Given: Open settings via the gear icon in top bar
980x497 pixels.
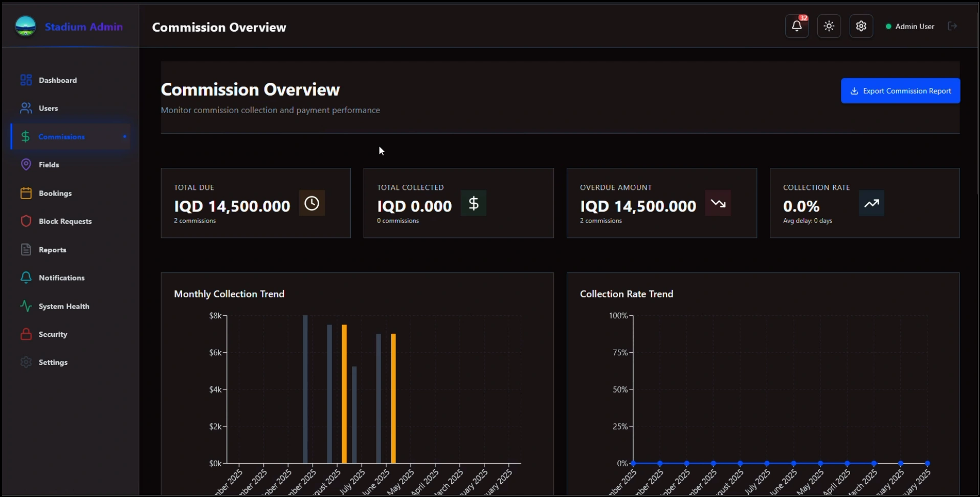Looking at the screenshot, I should pos(861,26).
